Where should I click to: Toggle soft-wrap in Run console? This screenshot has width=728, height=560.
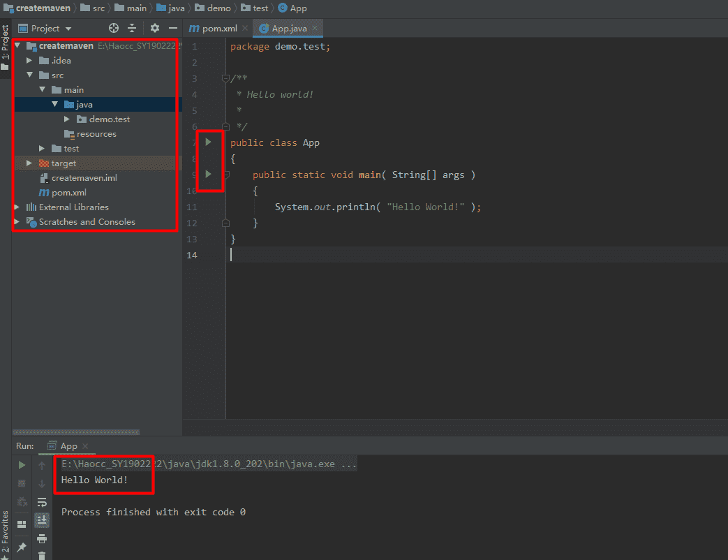[x=42, y=502]
